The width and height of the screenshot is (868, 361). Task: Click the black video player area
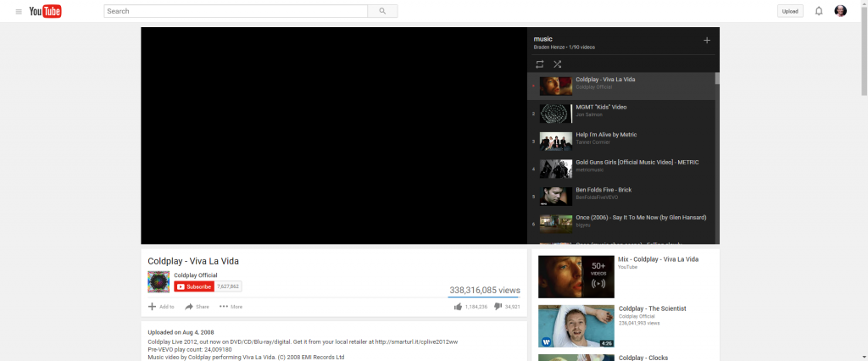[334, 136]
